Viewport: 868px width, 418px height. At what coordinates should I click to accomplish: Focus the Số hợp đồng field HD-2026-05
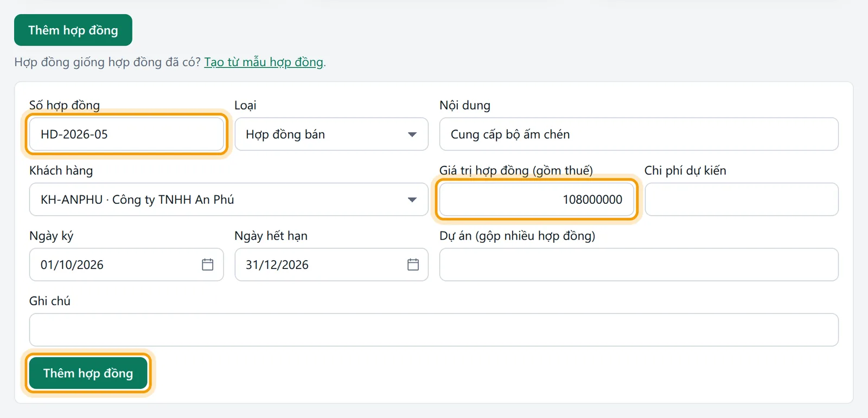(126, 134)
